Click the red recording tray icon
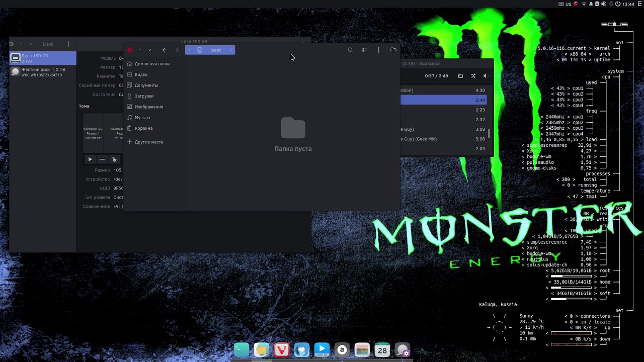The height and width of the screenshot is (362, 644). [x=576, y=4]
